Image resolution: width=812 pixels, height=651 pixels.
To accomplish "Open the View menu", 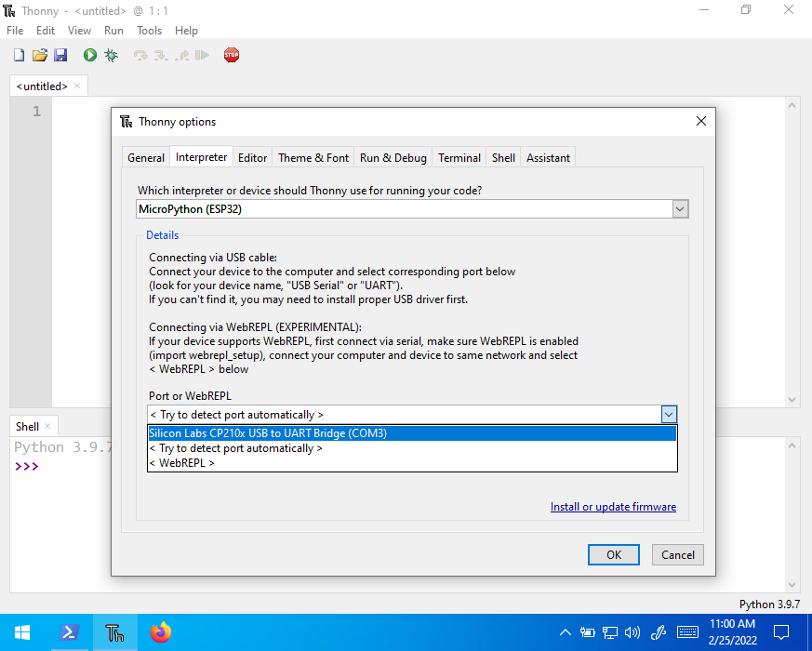I will coord(79,31).
